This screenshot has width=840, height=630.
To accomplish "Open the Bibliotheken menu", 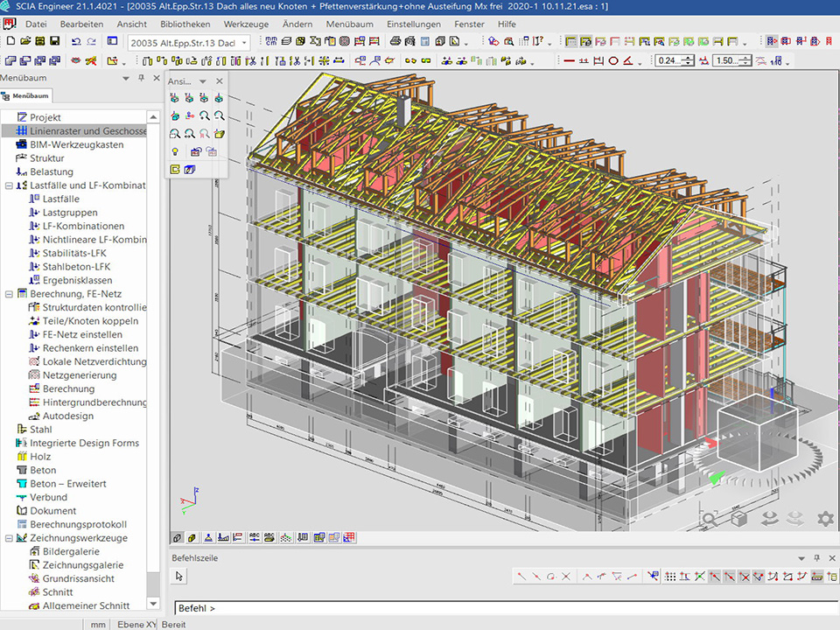I will click(185, 24).
